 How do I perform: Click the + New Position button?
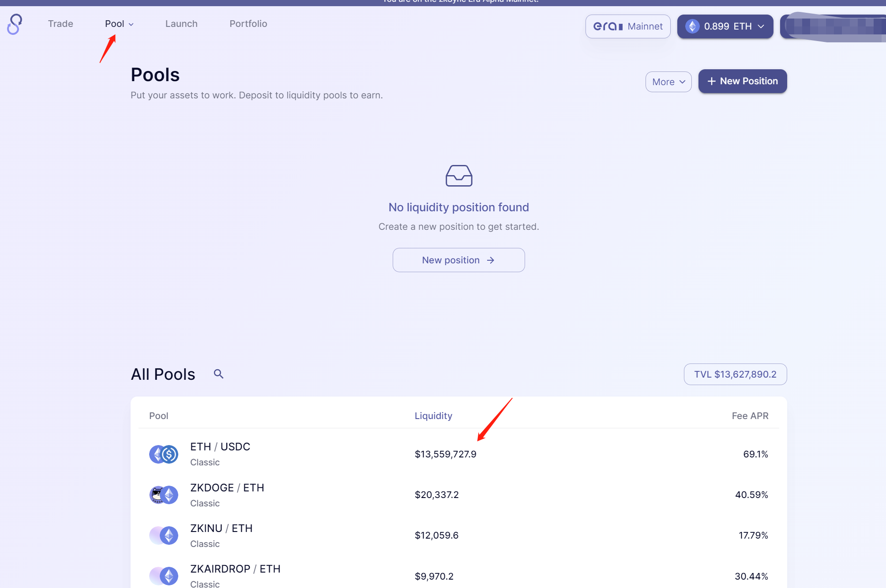point(743,81)
